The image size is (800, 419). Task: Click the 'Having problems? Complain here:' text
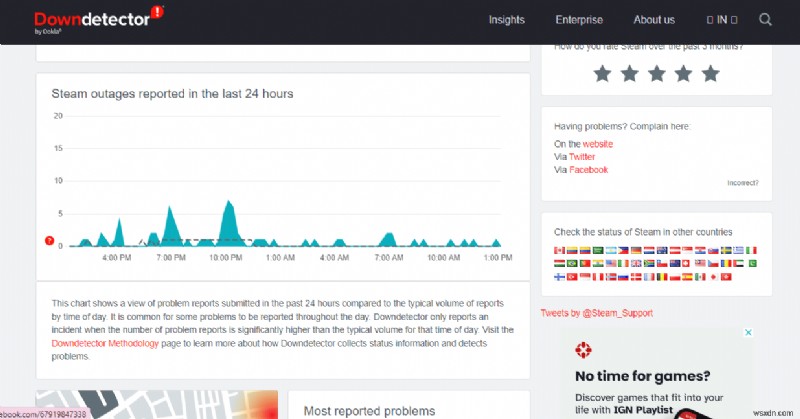(x=622, y=126)
